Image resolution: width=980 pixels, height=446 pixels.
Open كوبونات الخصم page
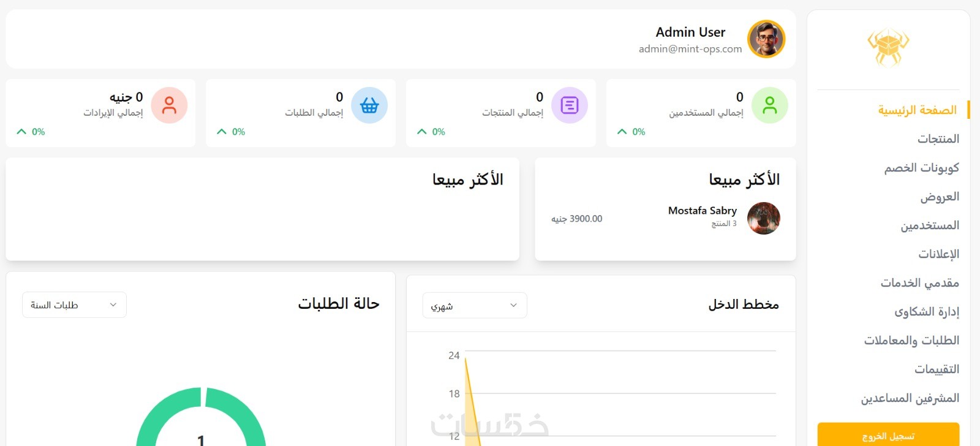tap(921, 167)
